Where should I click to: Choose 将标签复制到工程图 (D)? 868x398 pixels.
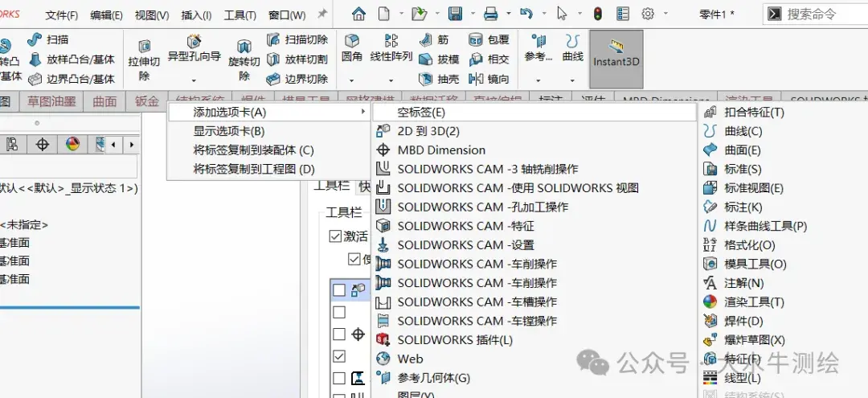coord(268,170)
